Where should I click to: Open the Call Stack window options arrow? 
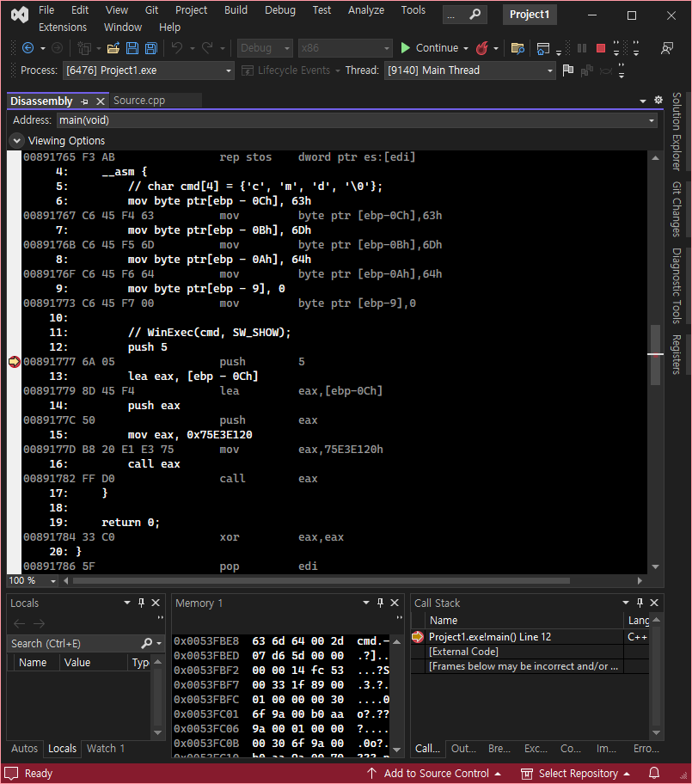(626, 603)
